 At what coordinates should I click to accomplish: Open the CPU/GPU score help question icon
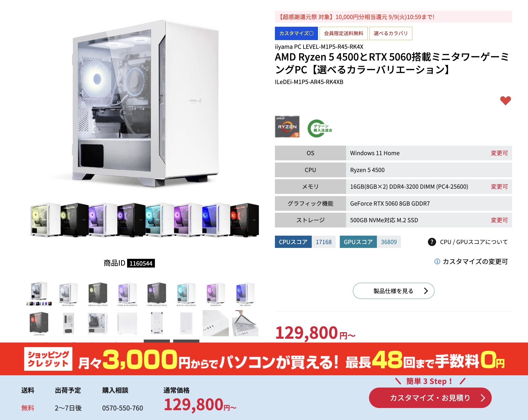point(432,242)
